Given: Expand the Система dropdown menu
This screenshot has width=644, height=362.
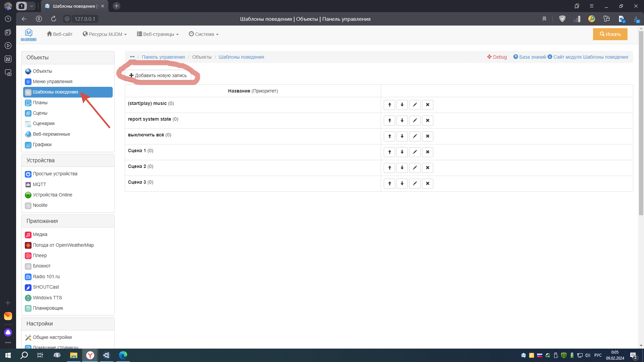Looking at the screenshot, I should [x=204, y=34].
